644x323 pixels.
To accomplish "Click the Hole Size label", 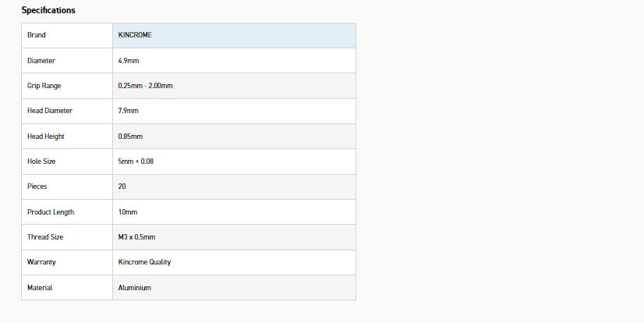I will (x=41, y=161).
